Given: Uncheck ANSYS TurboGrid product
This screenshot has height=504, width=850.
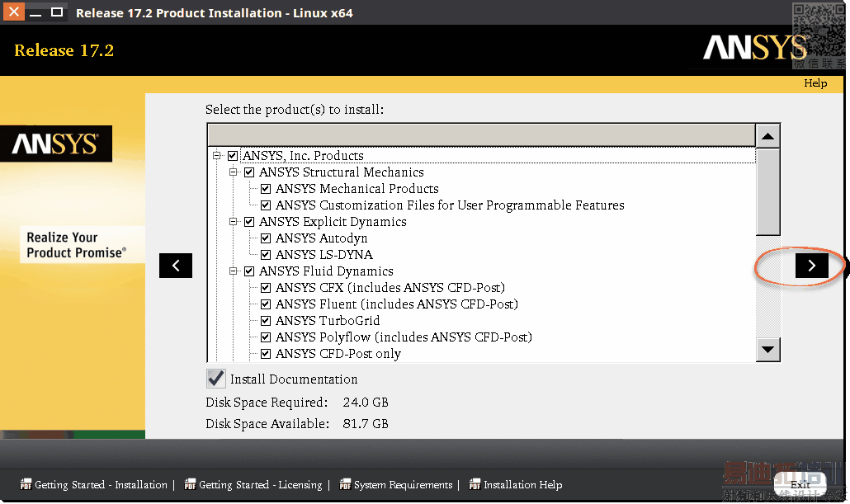Looking at the screenshot, I should pos(266,321).
